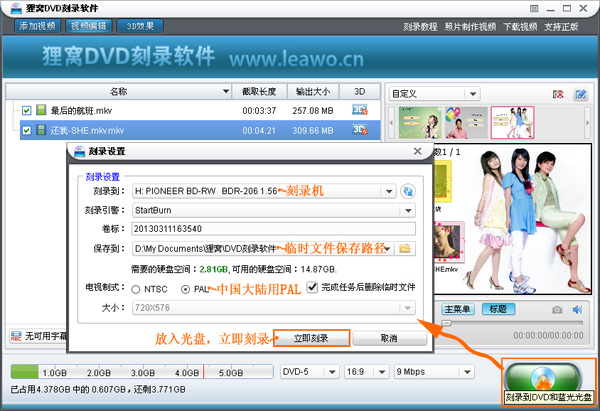The image size is (600, 411).
Task: Click the 3D column header
Action: click(360, 91)
